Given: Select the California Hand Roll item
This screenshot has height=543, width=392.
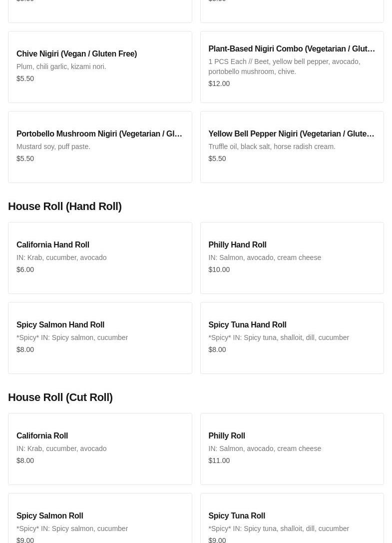Looking at the screenshot, I should (53, 245).
